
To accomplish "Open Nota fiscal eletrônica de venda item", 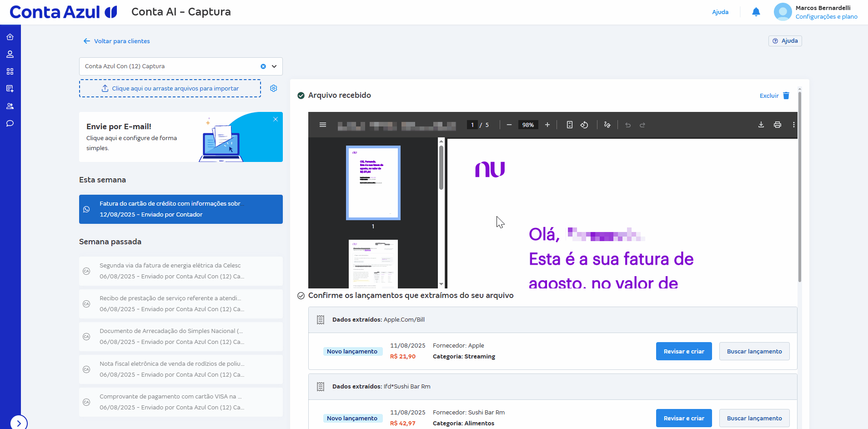I will pyautogui.click(x=181, y=369).
